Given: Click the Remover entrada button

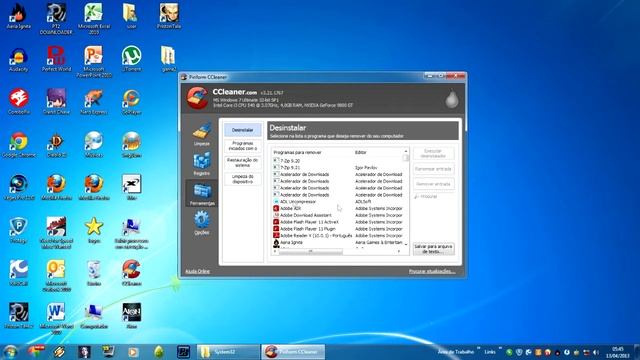Looking at the screenshot, I should (x=433, y=184).
